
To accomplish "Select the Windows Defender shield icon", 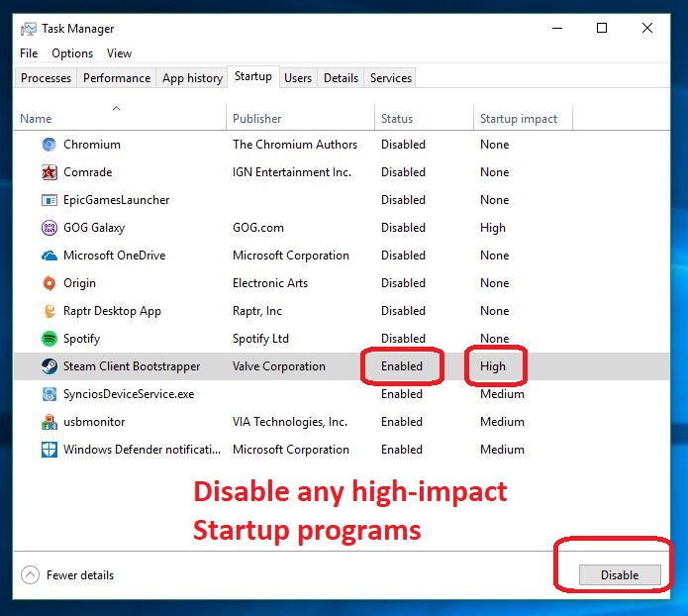I will (x=49, y=450).
